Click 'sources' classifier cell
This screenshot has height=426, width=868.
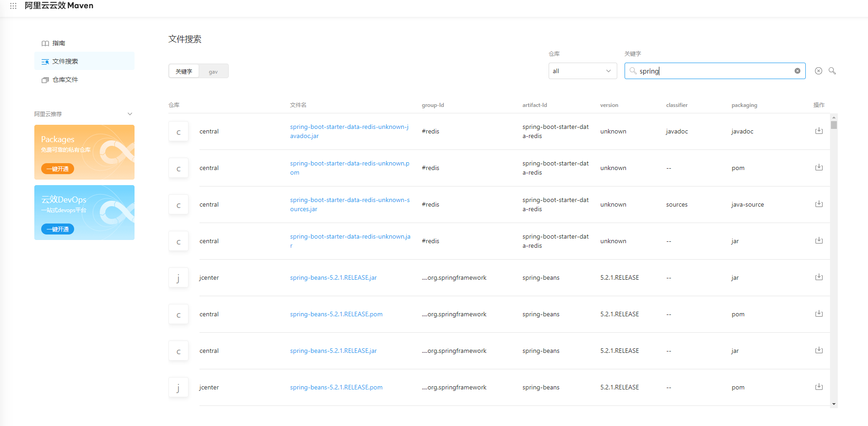[x=677, y=204]
